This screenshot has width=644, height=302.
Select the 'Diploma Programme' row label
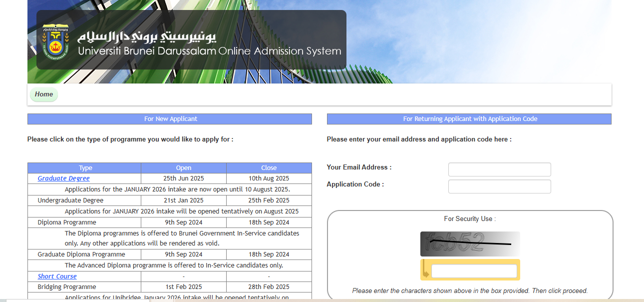pos(67,222)
